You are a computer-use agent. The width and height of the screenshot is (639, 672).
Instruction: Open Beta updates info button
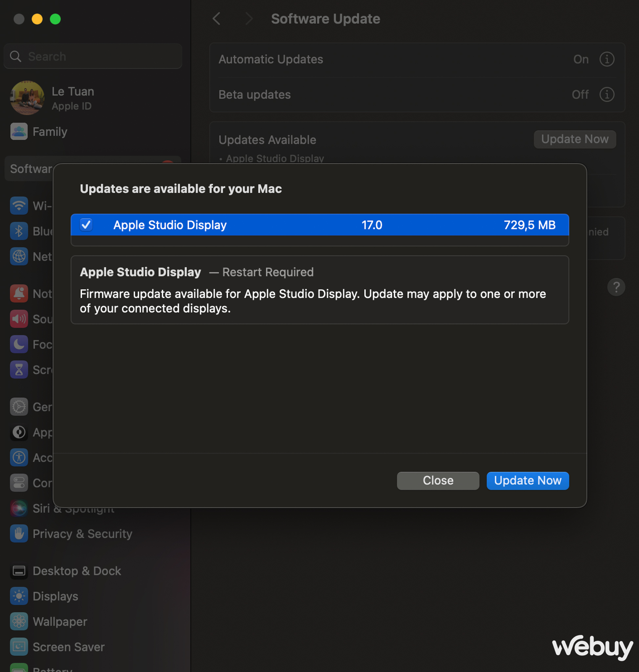(x=606, y=94)
